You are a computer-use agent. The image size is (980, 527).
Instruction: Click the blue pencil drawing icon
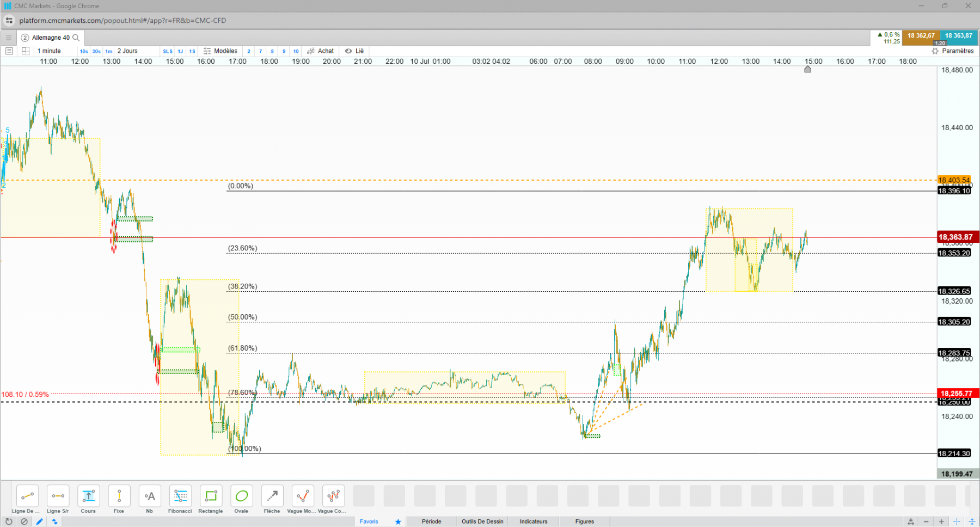tap(40, 522)
